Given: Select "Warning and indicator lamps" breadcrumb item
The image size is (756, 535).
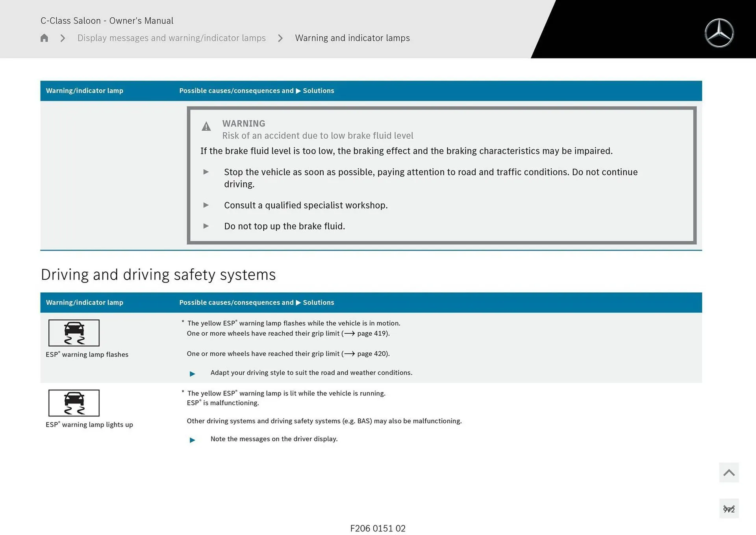Looking at the screenshot, I should (x=352, y=38).
